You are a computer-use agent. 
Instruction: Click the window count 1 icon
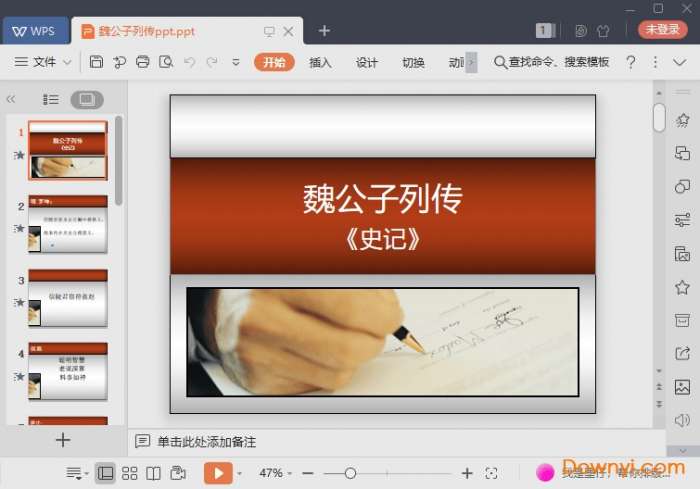[x=545, y=30]
